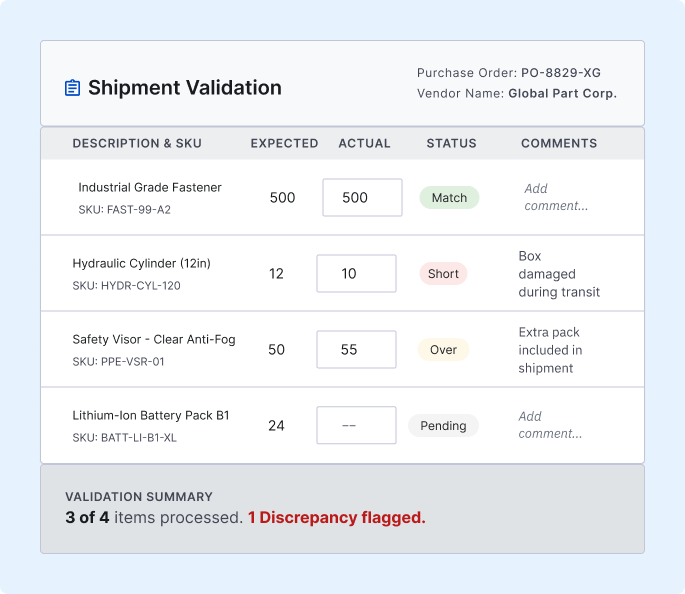Click the Shipment Validation heading
This screenshot has height=594, width=685.
[185, 88]
